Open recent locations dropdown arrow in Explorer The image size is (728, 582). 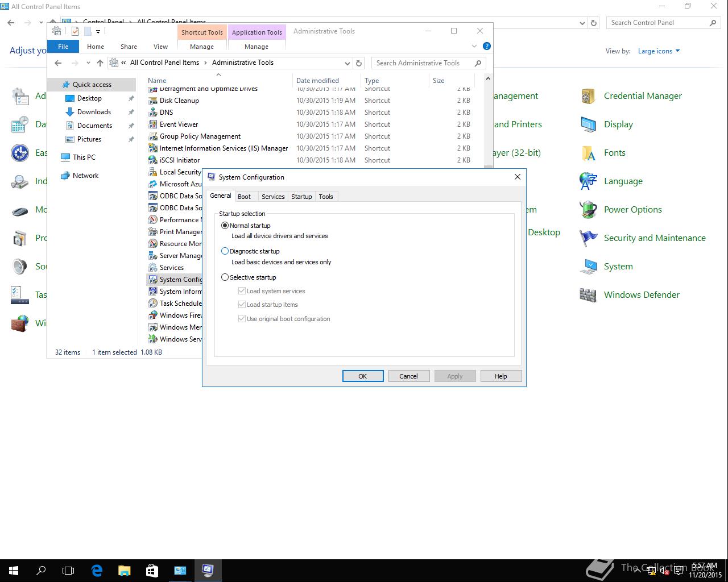click(x=88, y=63)
